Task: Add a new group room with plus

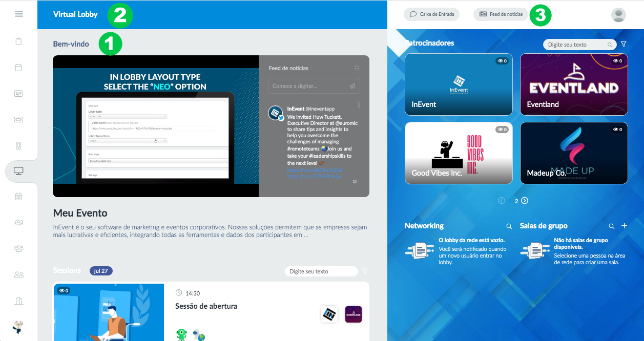Action: pyautogui.click(x=624, y=226)
